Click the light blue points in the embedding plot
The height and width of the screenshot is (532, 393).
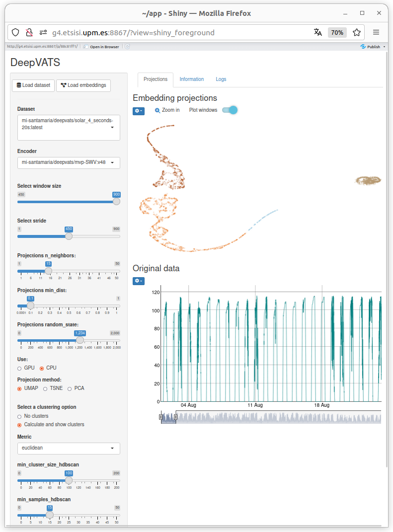pyautogui.click(x=263, y=219)
